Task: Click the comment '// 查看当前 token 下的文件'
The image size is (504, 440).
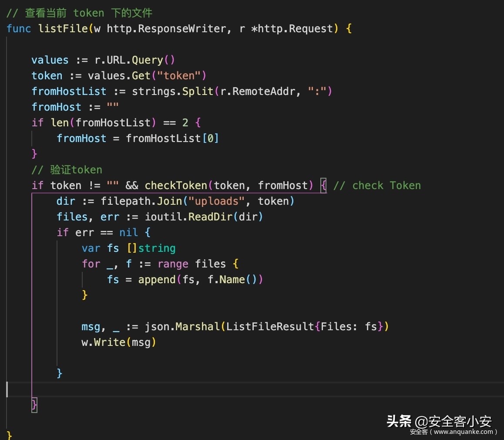Action: (x=79, y=13)
